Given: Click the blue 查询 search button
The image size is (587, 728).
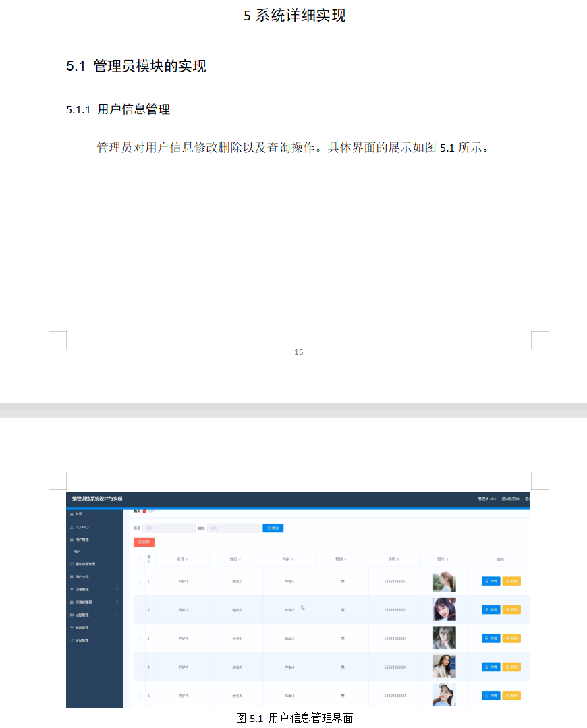Looking at the screenshot, I should click(x=273, y=528).
